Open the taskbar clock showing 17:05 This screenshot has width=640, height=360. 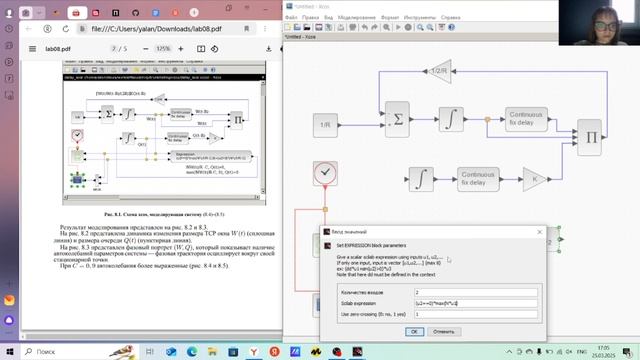click(x=603, y=351)
